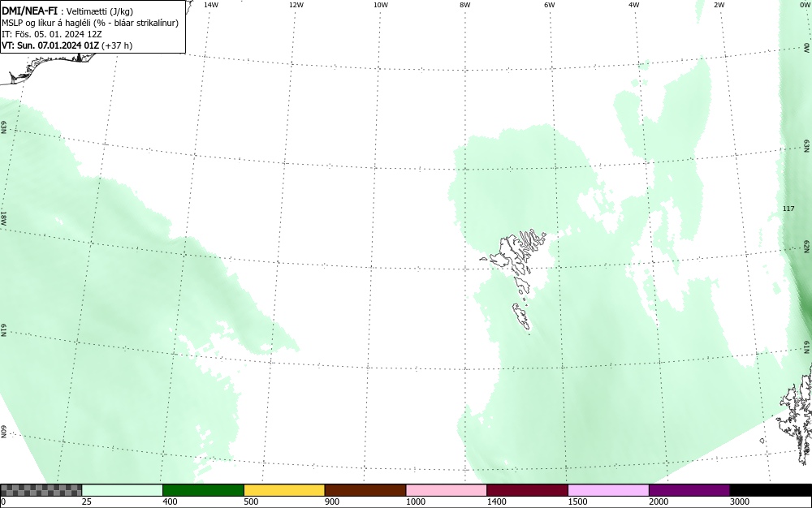Select the black 3000+ legend swatch
Image resolution: width=812 pixels, height=508 pixels.
[771, 490]
